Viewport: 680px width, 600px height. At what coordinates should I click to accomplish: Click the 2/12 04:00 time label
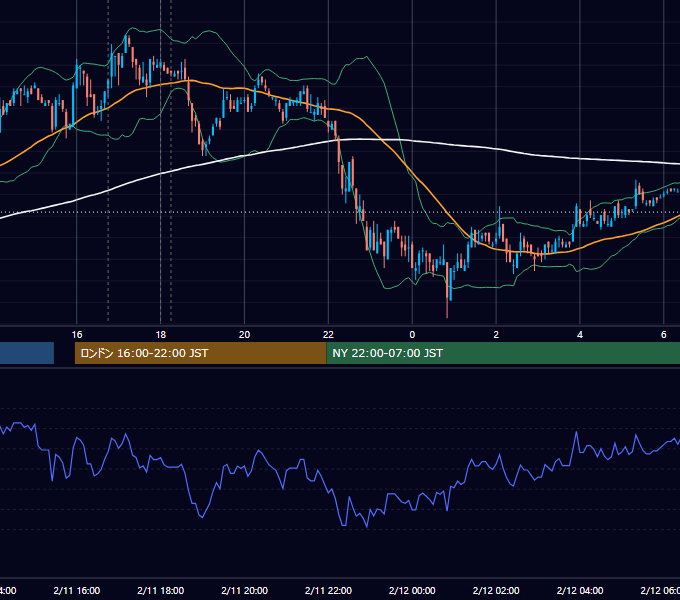pos(580,590)
